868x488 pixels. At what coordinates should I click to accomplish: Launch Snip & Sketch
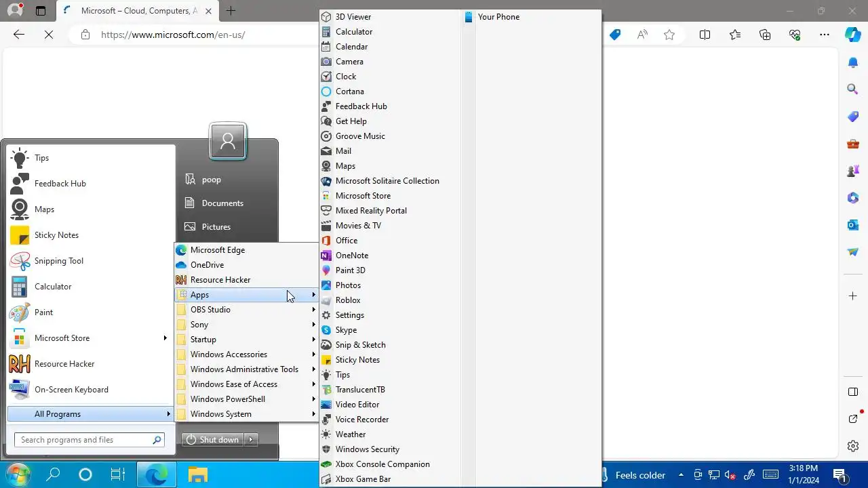point(390,345)
